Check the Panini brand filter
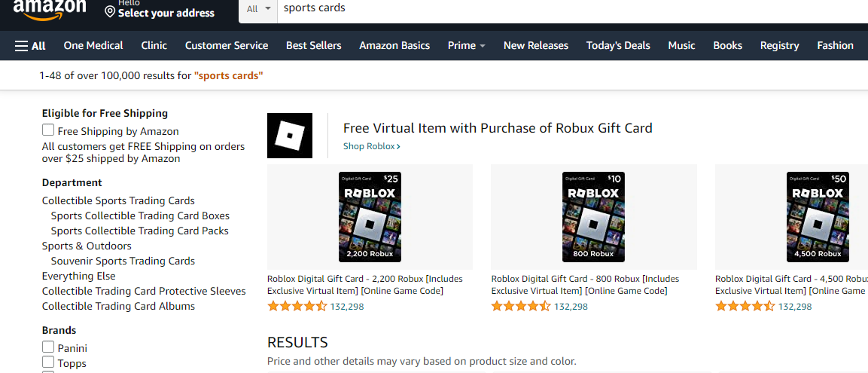This screenshot has height=373, width=868. [x=48, y=347]
